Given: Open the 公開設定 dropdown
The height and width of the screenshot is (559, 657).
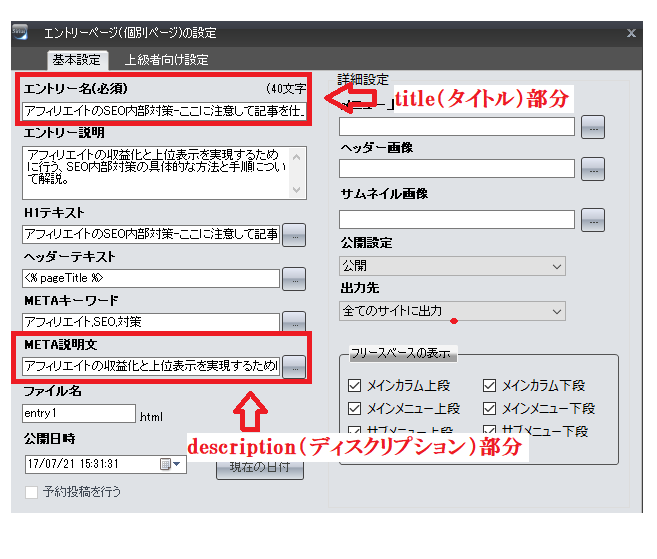Looking at the screenshot, I should point(453,266).
